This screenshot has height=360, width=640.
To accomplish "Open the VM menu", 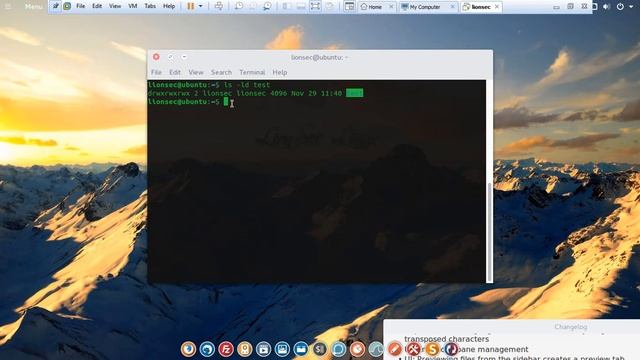I will coord(133,6).
